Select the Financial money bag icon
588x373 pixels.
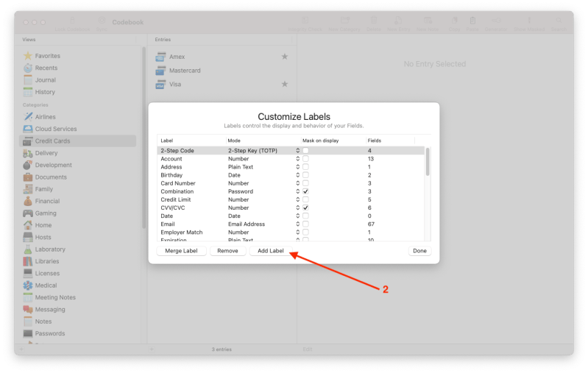28,201
